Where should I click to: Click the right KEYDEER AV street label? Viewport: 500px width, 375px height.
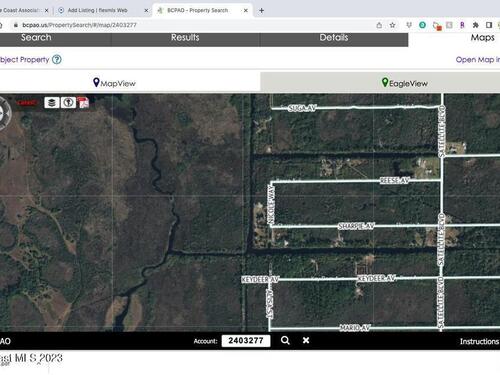point(376,278)
